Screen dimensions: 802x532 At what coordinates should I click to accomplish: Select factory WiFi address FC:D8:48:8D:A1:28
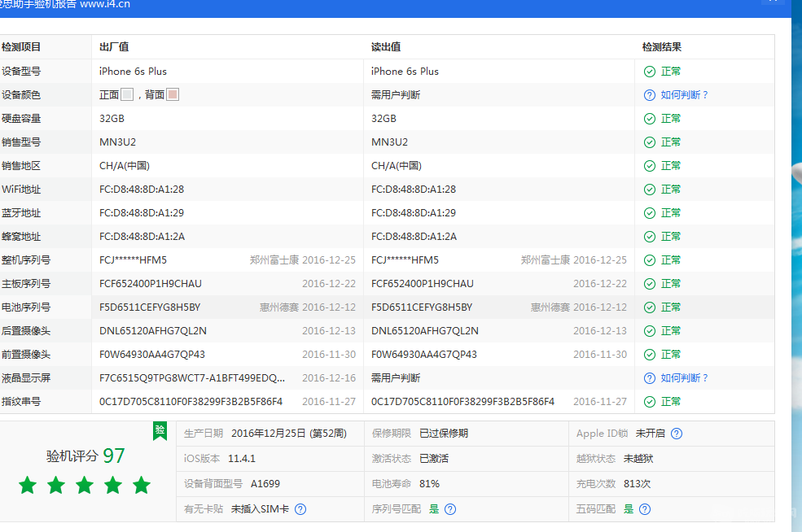pos(142,190)
